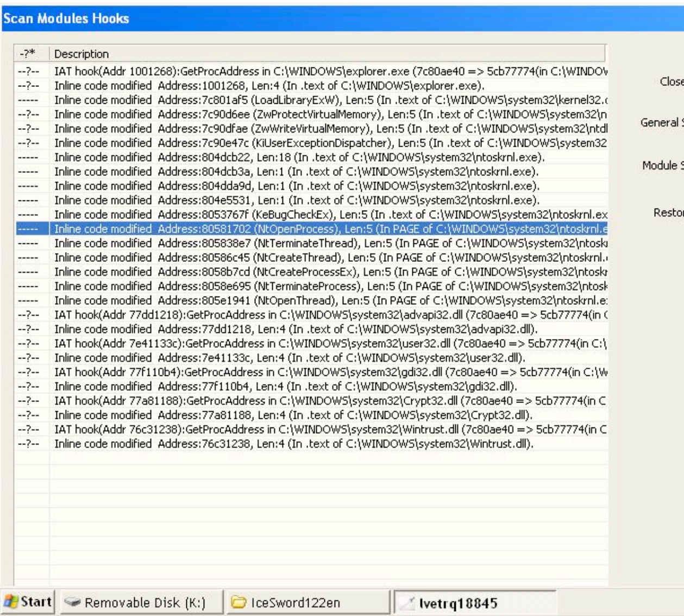The height and width of the screenshot is (616, 684).
Task: Open IceSword122en folder from taskbar
Action: click(x=308, y=602)
